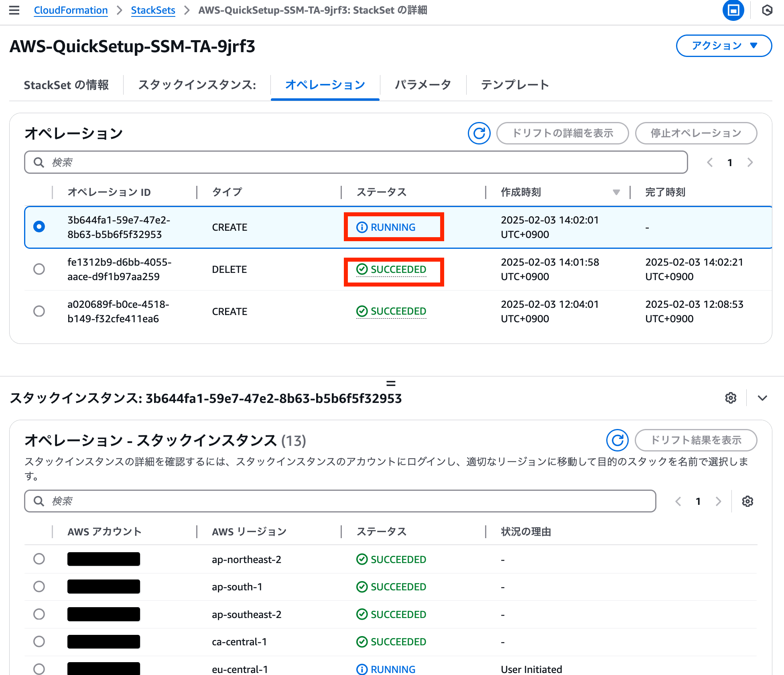784x675 pixels.
Task: Select the ca-central-1 stack instance
Action: point(39,641)
